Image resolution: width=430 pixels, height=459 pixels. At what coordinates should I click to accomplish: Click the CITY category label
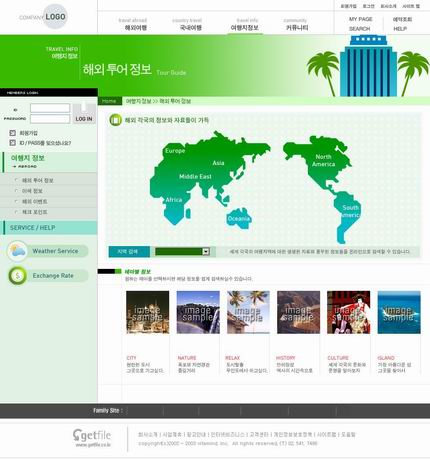(131, 358)
